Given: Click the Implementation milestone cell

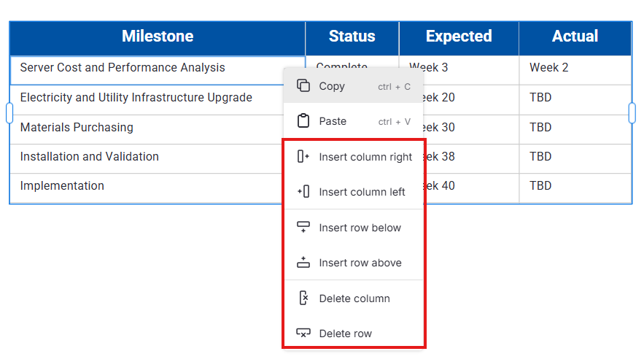Looking at the screenshot, I should [62, 186].
